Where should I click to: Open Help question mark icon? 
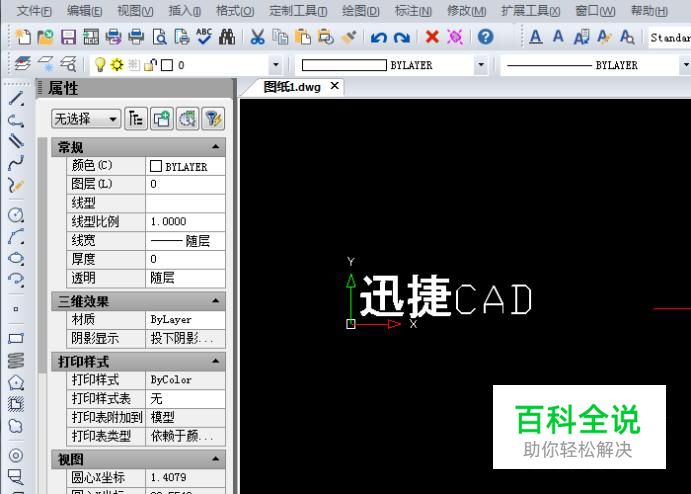pos(485,37)
